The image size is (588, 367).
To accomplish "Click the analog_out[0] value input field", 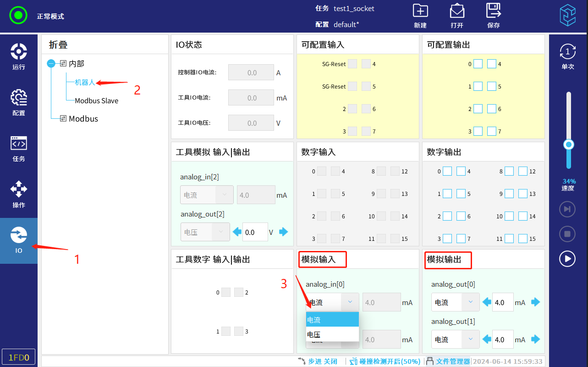I will pyautogui.click(x=503, y=302).
